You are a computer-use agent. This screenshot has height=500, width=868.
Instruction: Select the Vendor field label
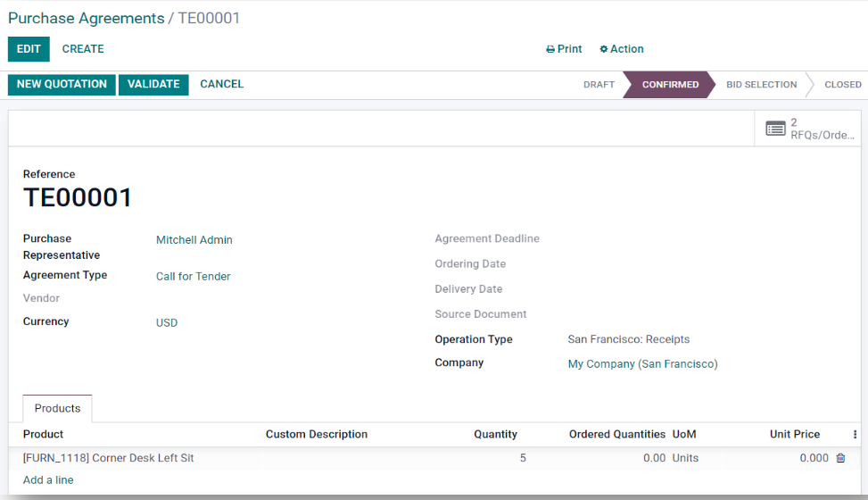click(x=41, y=298)
